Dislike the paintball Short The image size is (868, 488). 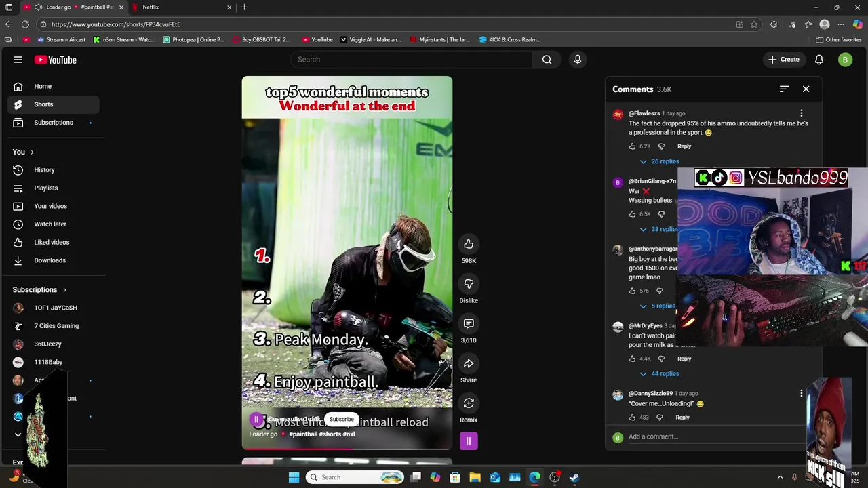point(469,284)
